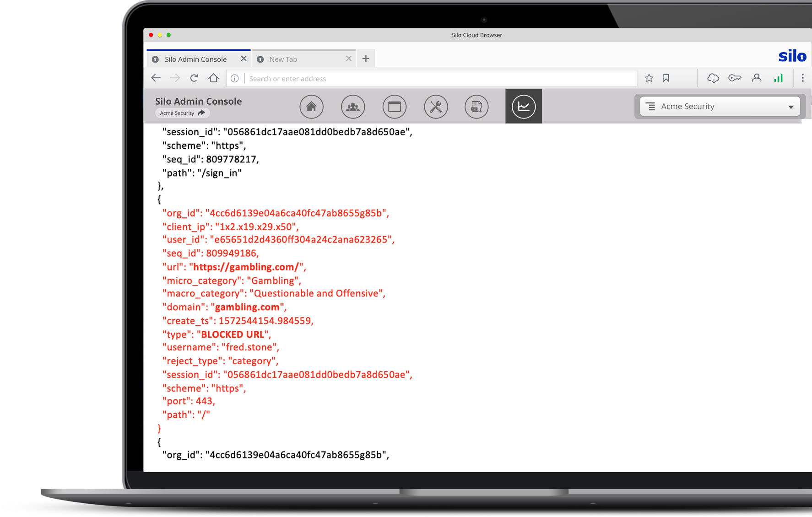Toggle the bookmarks flag icon

tap(666, 78)
